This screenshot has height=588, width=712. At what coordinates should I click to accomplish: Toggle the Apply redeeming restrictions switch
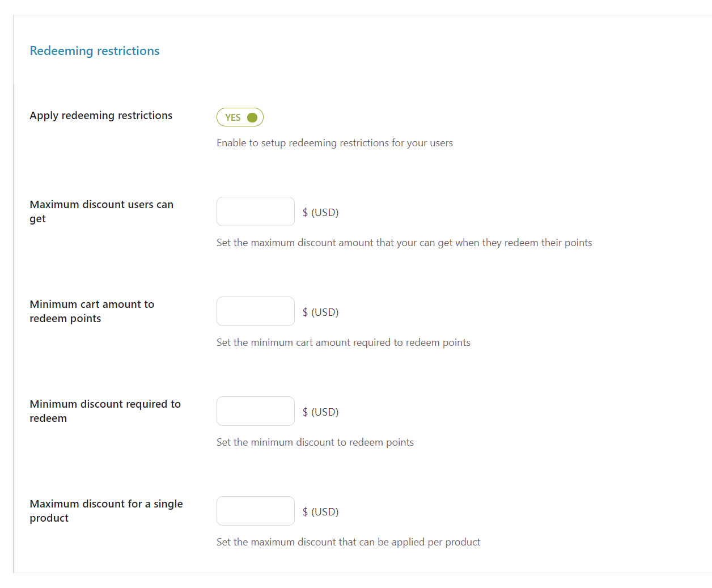click(x=240, y=117)
